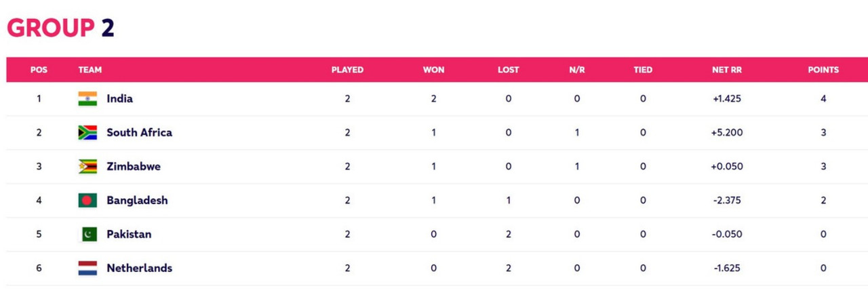868x297 pixels.
Task: Click the PLAYED column header
Action: click(347, 70)
